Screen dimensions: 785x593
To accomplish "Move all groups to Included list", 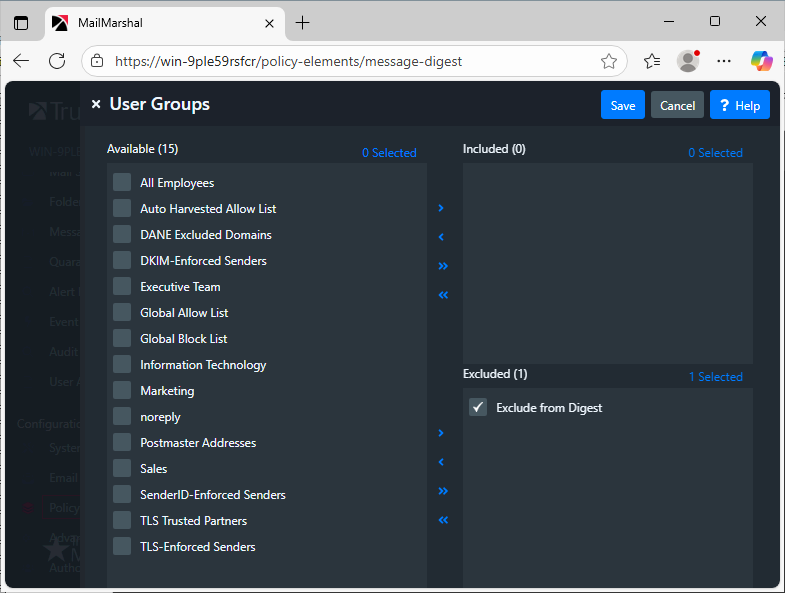I will [443, 266].
